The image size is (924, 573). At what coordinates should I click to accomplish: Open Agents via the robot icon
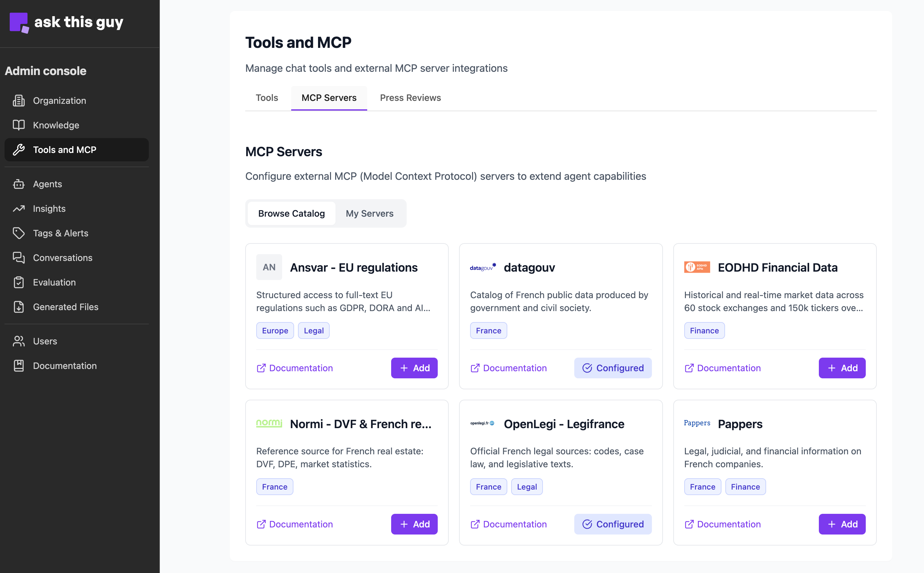pyautogui.click(x=18, y=184)
